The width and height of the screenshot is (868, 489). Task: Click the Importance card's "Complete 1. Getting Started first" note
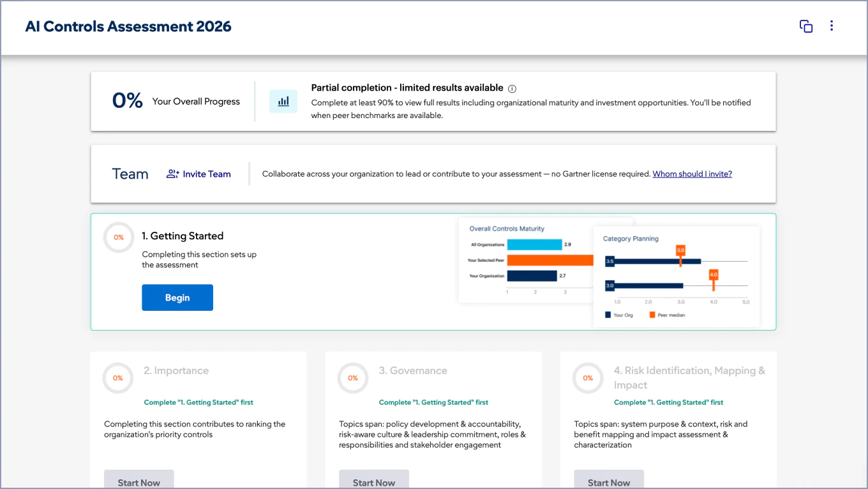tap(198, 402)
